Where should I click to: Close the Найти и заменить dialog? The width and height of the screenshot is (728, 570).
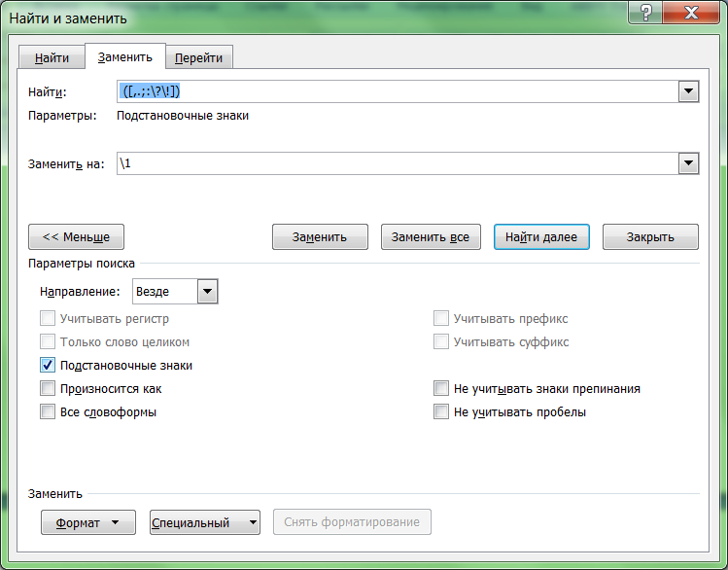(691, 12)
